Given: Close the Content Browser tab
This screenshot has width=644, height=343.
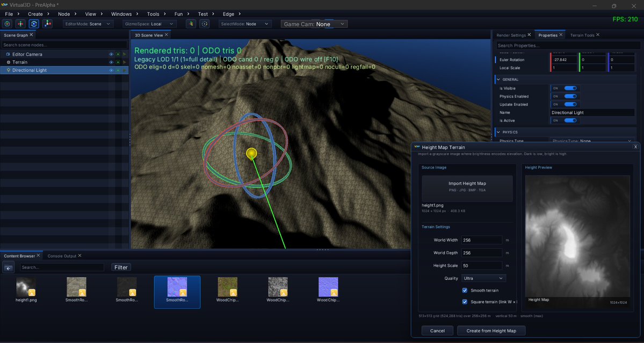Looking at the screenshot, I should pos(38,255).
